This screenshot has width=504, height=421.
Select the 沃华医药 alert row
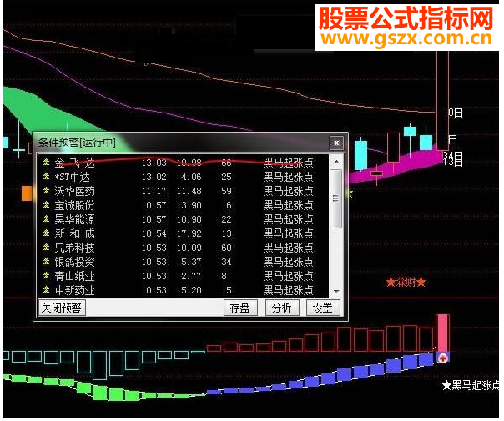tap(184, 192)
